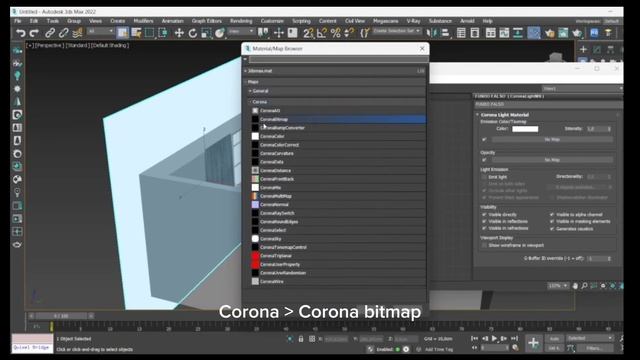Click the white emission Color swatch
Image resolution: width=640 pixels, height=360 pixels.
[525, 129]
